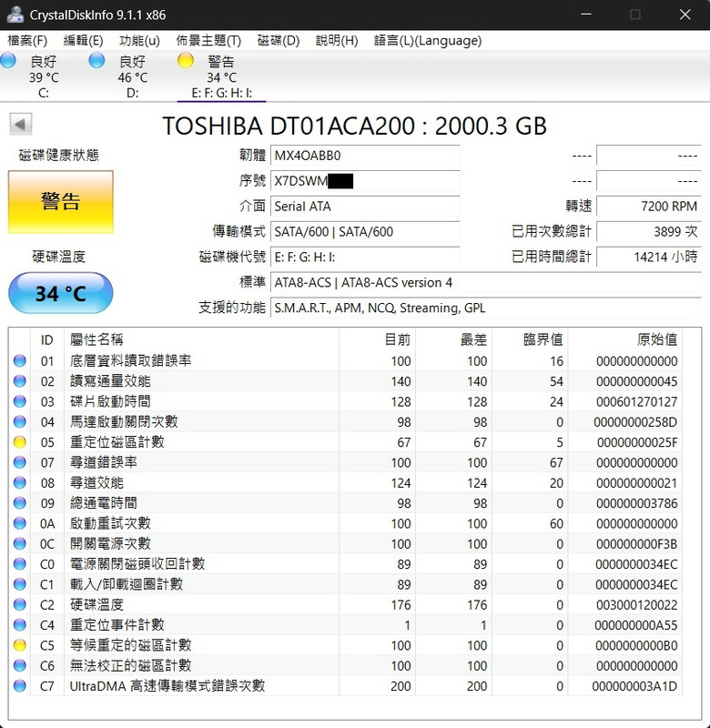This screenshot has width=710, height=728.
Task: Open the 說明(H) menu
Action: pyautogui.click(x=337, y=41)
